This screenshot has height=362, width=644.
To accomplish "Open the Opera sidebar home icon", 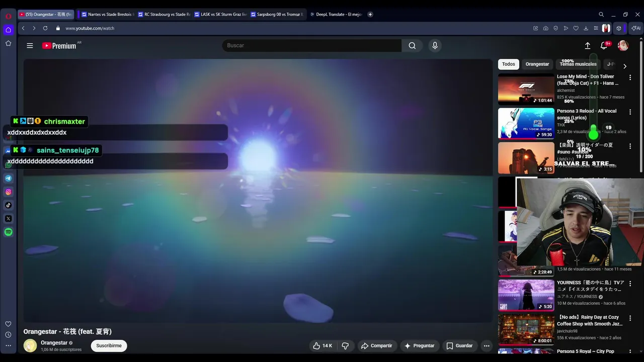I will [8, 30].
